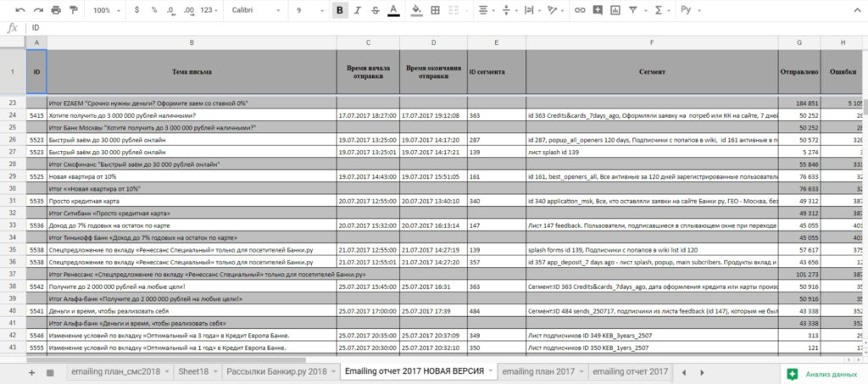Image resolution: width=868 pixels, height=384 pixels.
Task: Click the Print icon
Action: (56, 10)
